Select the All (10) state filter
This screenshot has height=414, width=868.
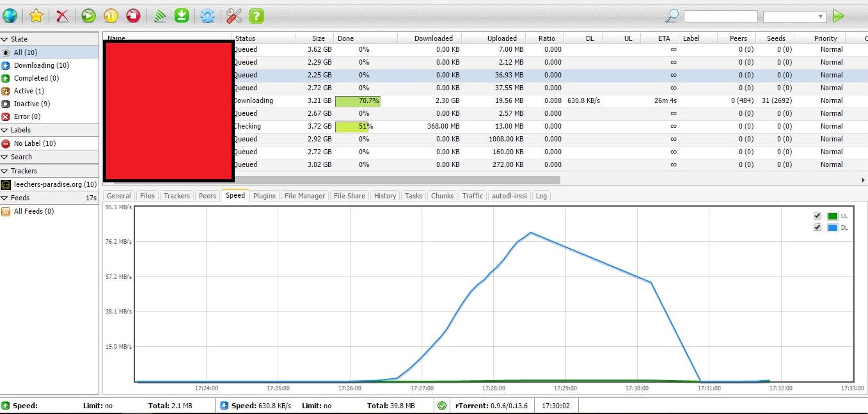click(49, 52)
